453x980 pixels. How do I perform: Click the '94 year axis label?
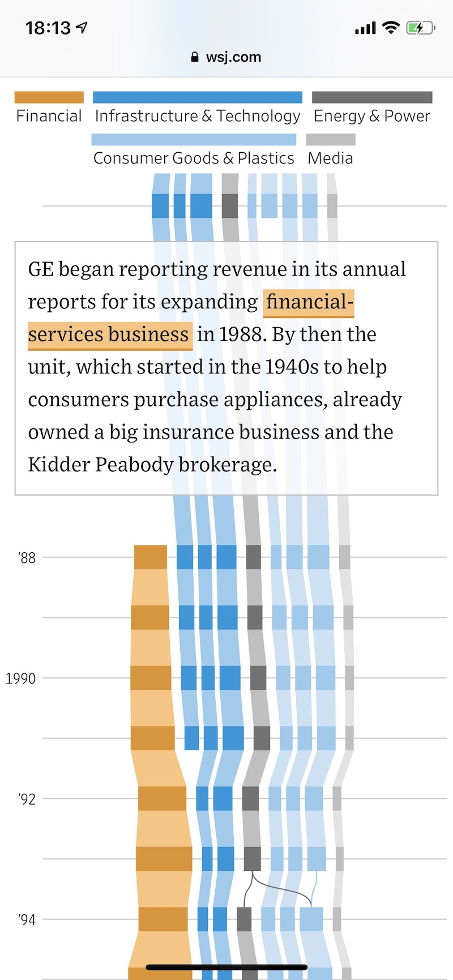pyautogui.click(x=27, y=920)
